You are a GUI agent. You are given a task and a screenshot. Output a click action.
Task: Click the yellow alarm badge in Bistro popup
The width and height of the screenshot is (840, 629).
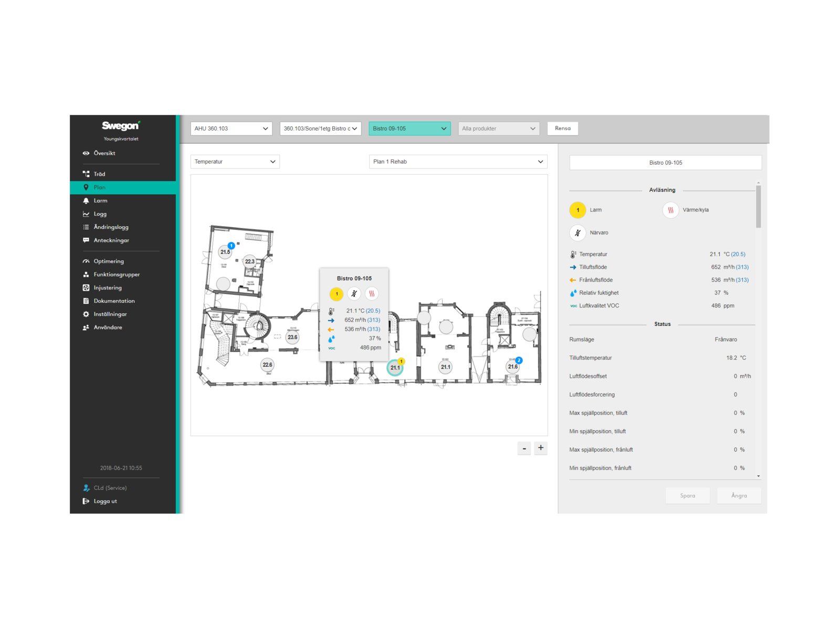click(337, 294)
